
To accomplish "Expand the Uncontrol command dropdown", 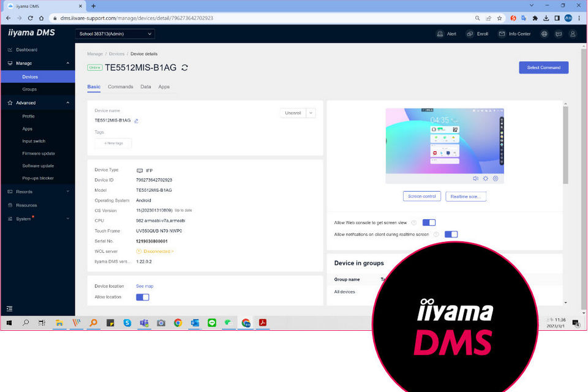I will click(x=311, y=113).
